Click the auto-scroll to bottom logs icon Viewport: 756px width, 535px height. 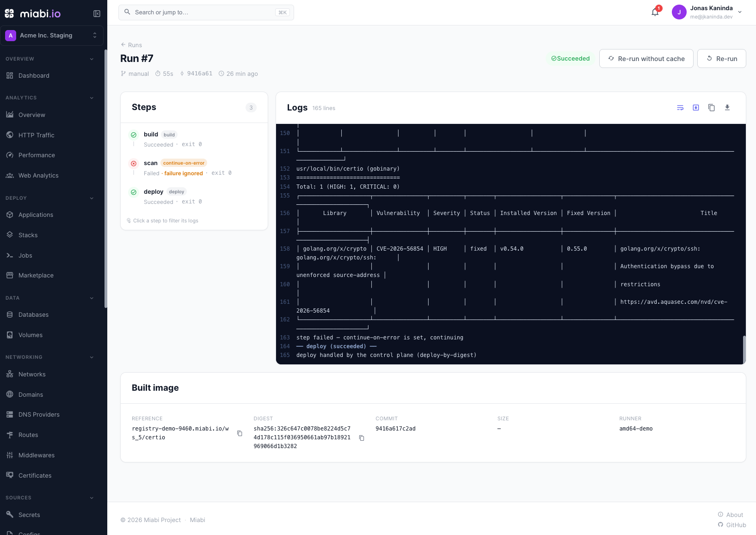(x=696, y=108)
